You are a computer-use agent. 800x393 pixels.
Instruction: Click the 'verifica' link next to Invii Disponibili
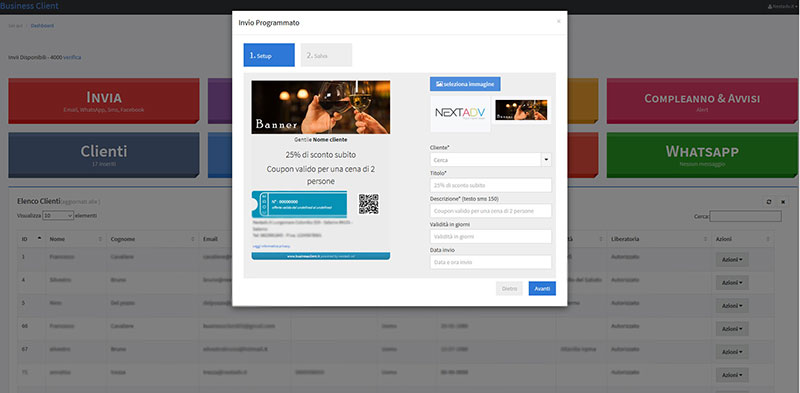coord(72,57)
